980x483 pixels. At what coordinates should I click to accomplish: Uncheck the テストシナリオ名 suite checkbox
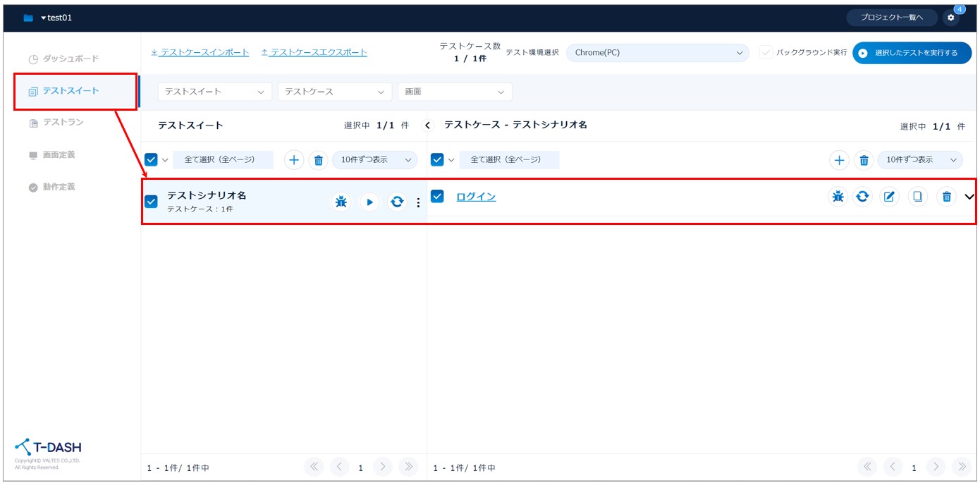[151, 202]
